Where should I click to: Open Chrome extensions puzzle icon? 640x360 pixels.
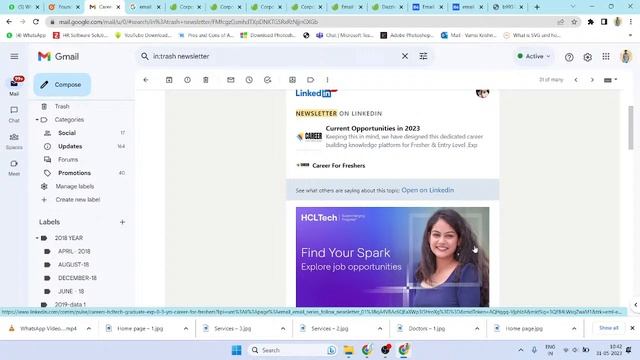coord(591,22)
